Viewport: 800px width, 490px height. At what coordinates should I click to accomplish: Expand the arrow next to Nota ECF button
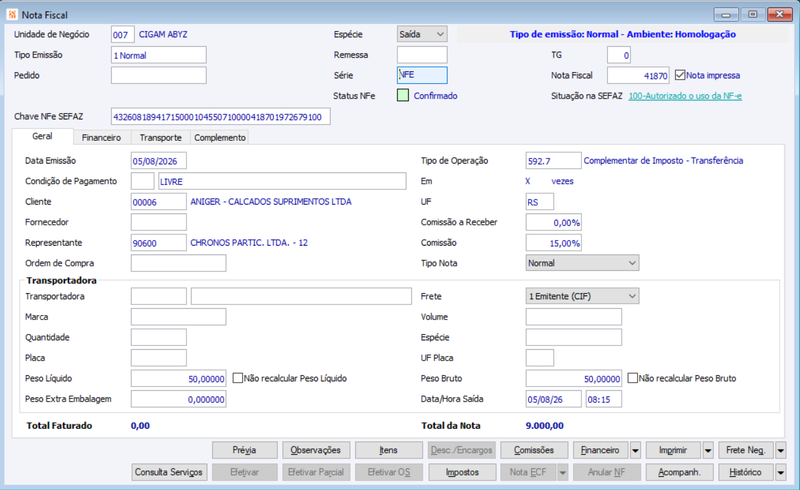pos(562,472)
